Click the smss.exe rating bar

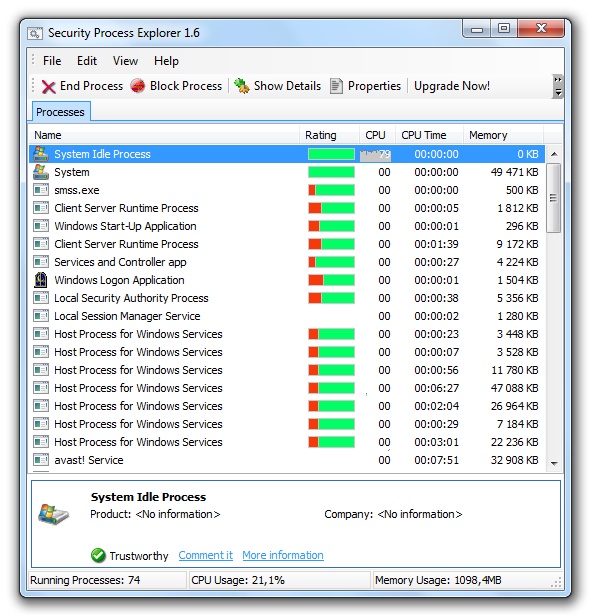[331, 190]
